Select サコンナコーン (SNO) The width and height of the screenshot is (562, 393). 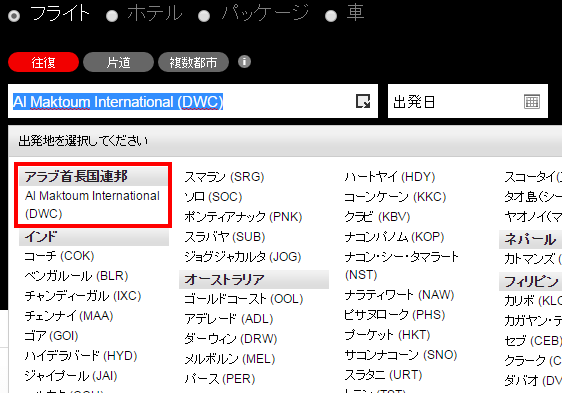point(401,355)
